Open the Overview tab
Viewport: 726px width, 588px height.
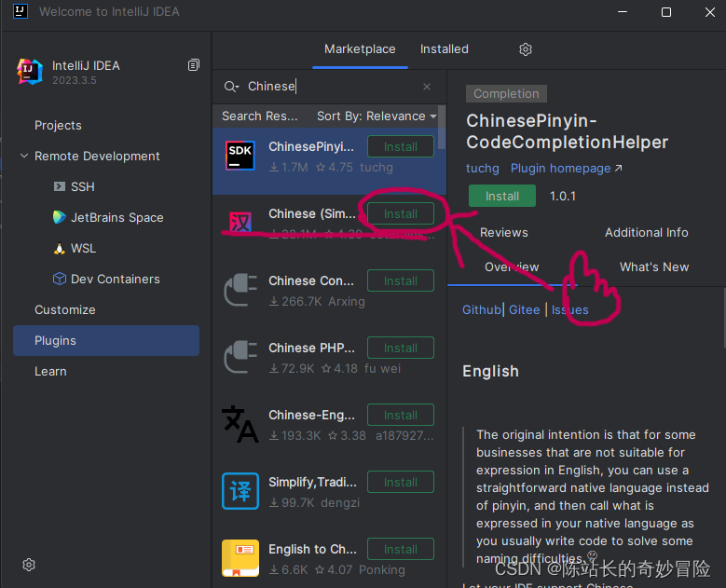[x=512, y=267]
